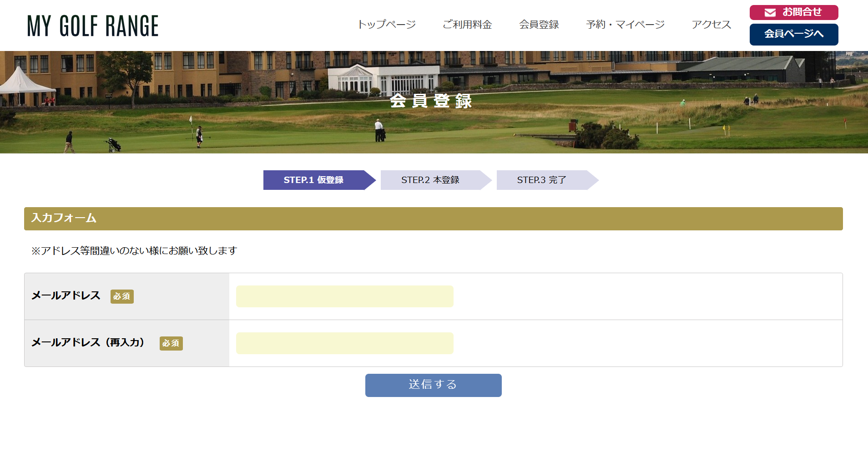Click the 入力フォーム section header
Screen dimensions: 868x453
click(x=433, y=219)
